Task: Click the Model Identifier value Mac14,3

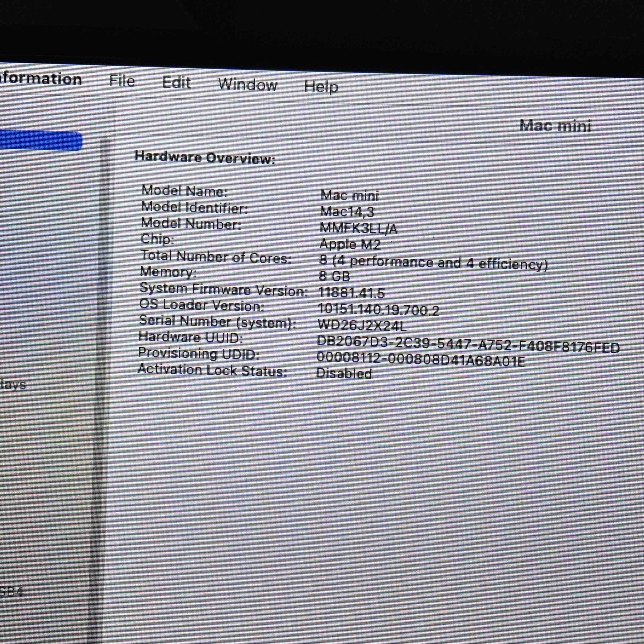Action: pos(347,212)
